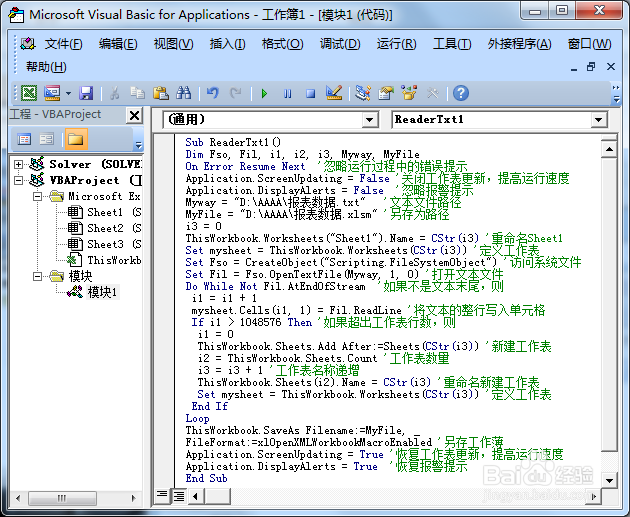630x517 pixels.
Task: Open the 外接程序(A) menu
Action: pos(520,44)
